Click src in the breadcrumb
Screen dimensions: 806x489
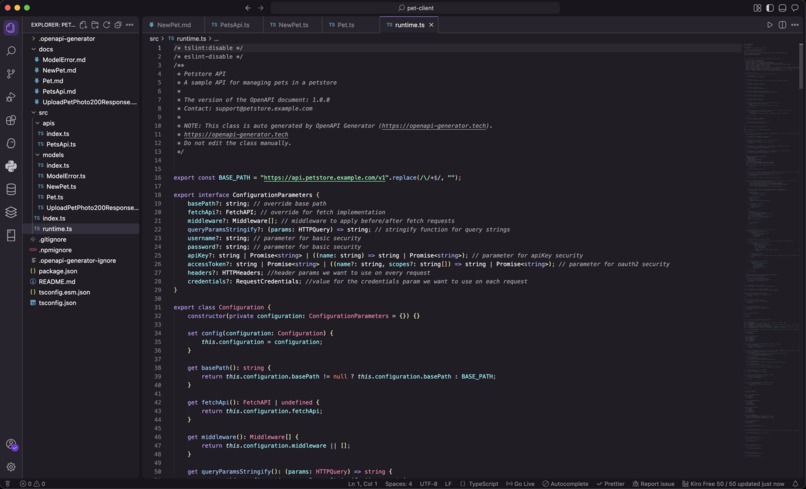click(x=154, y=39)
